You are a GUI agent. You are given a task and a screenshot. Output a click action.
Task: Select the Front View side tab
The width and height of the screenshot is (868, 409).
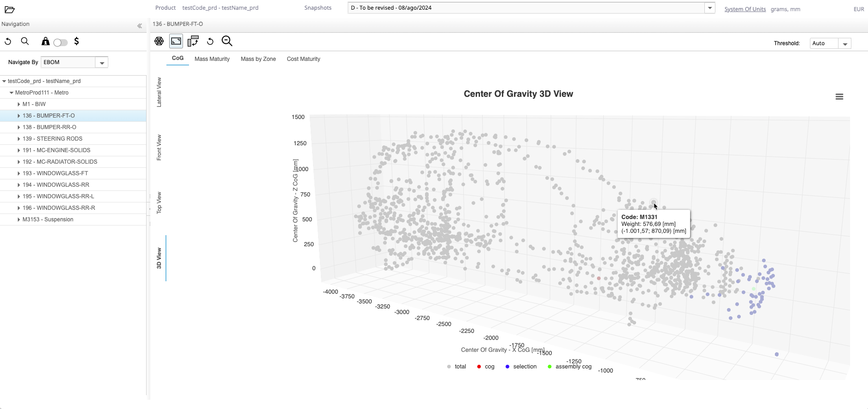click(x=159, y=148)
